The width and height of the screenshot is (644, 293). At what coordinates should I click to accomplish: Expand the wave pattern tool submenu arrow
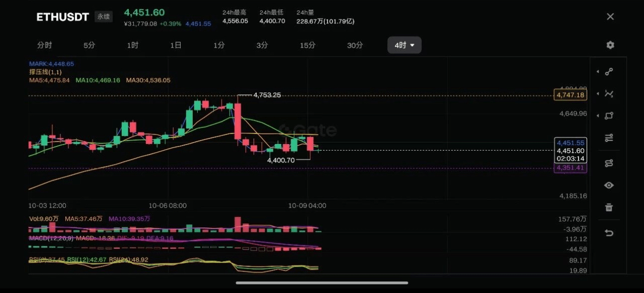[598, 93]
